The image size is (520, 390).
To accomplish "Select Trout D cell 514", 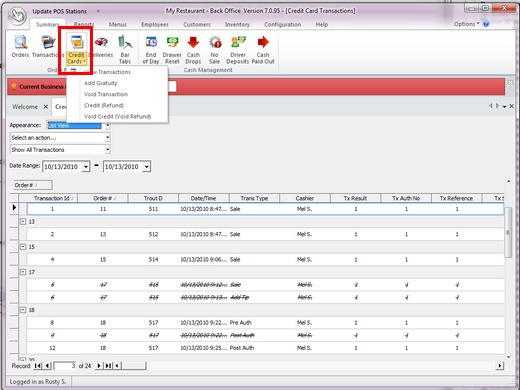I will 153,259.
